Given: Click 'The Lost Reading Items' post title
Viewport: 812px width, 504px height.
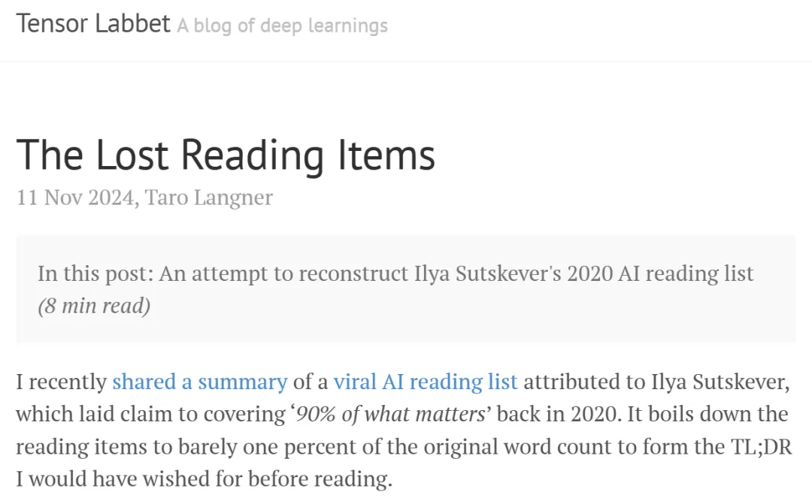Looking at the screenshot, I should (226, 155).
